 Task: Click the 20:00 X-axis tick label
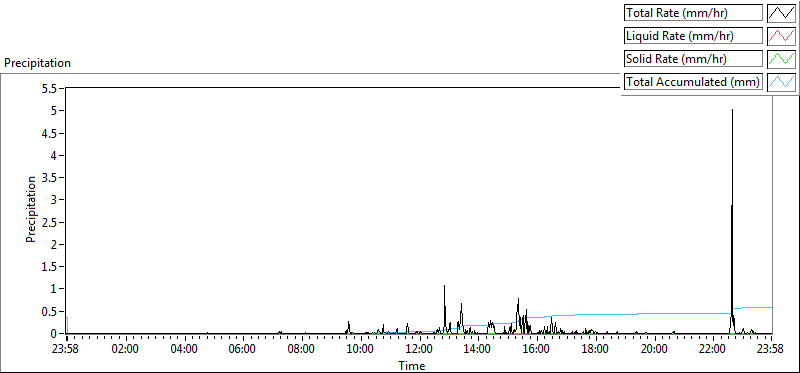[654, 350]
